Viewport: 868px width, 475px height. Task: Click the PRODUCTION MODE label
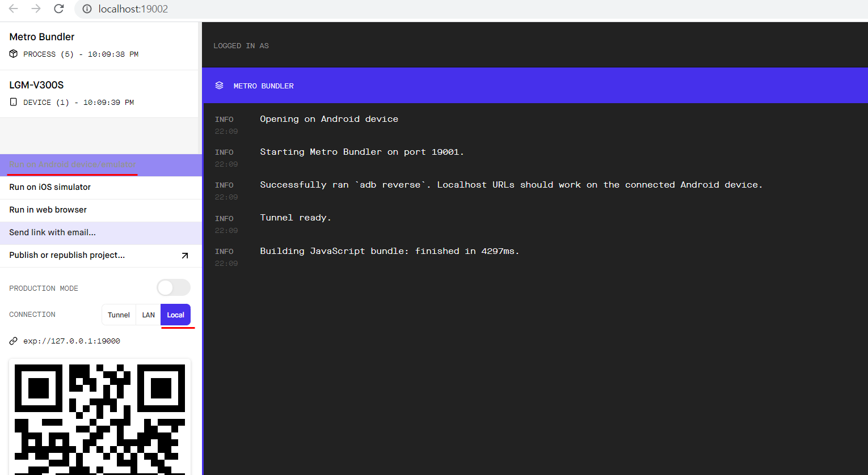(x=44, y=289)
